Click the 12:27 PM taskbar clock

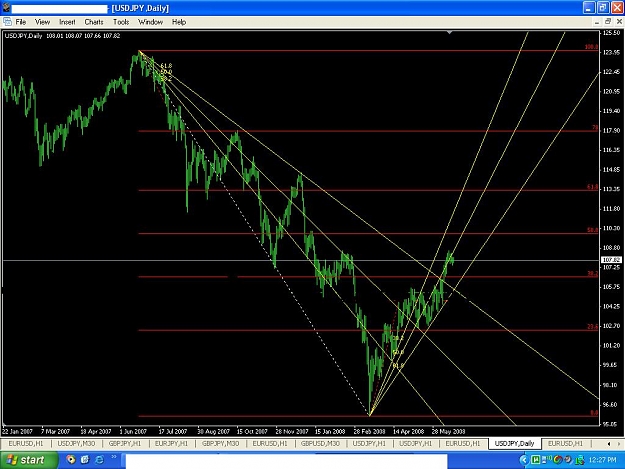[x=602, y=460]
